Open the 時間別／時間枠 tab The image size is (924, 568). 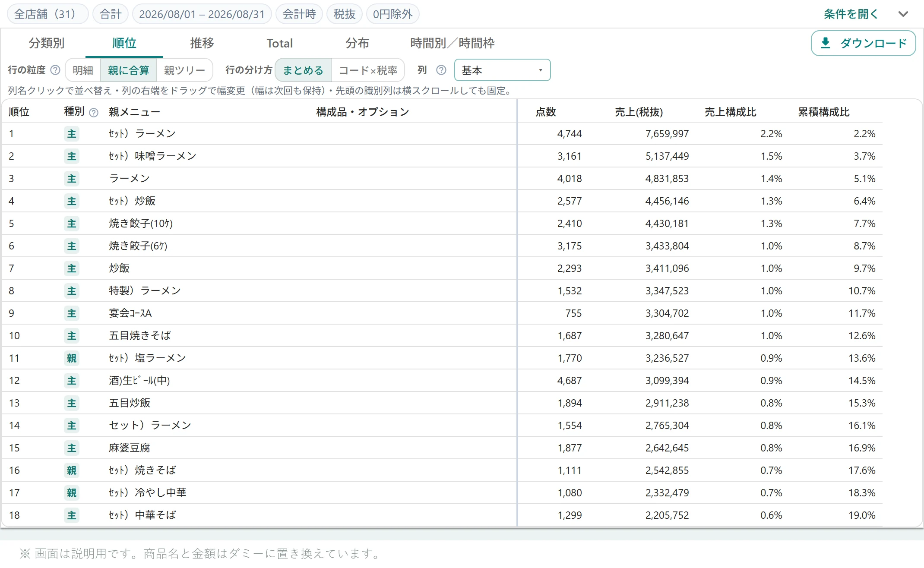(x=453, y=43)
